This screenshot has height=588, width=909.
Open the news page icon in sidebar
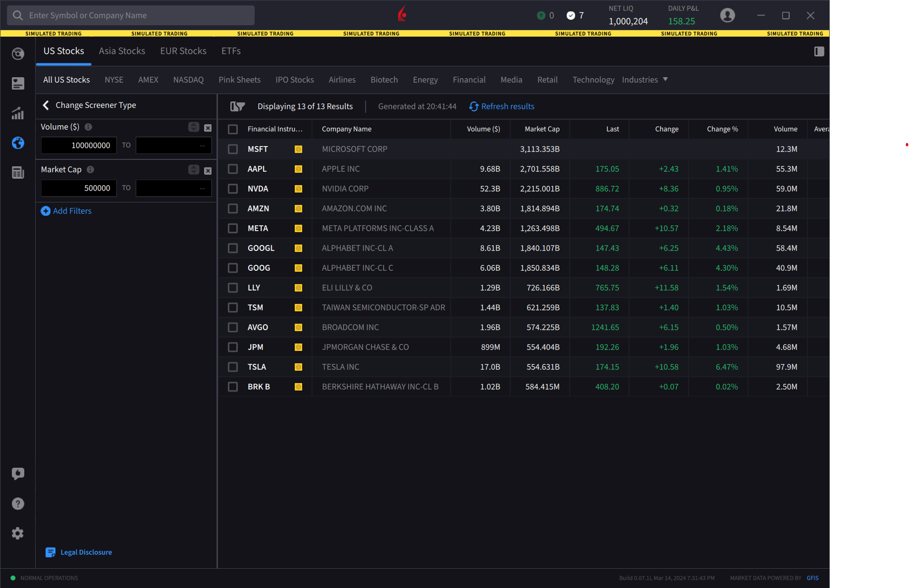[x=18, y=173]
